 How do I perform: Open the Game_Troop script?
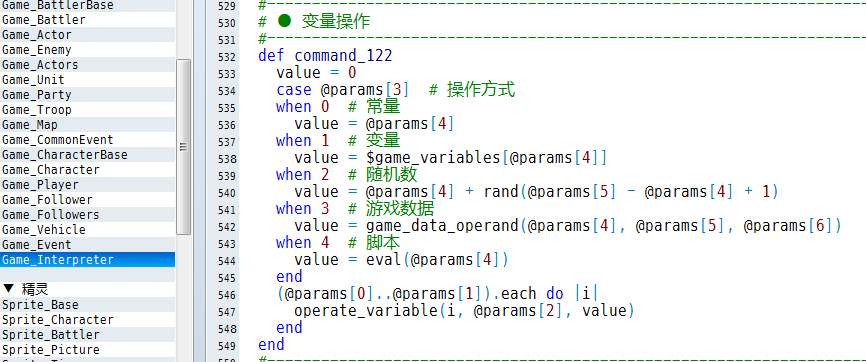click(87, 109)
